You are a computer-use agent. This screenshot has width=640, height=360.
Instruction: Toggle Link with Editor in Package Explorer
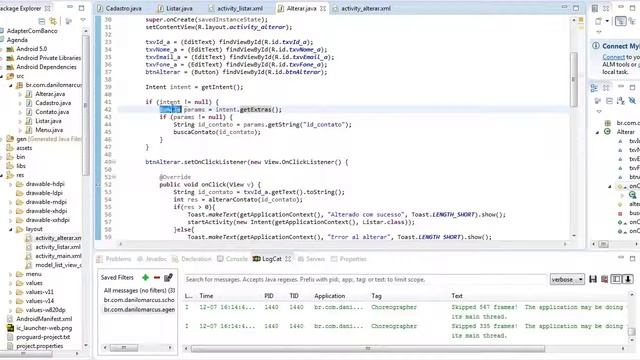click(x=53, y=20)
